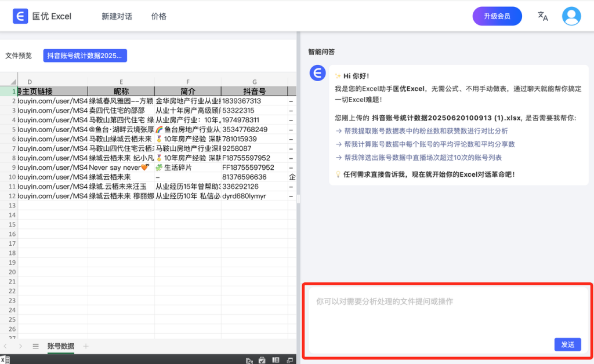Click the cell with F18755597952 in row 8

point(255,158)
